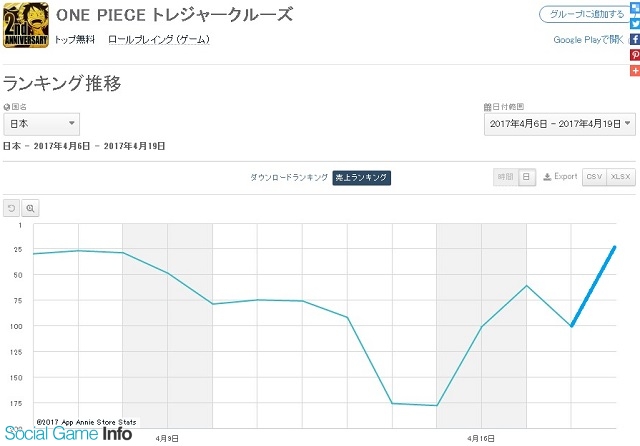This screenshot has height=446, width=640.
Task: Click the One Piece app icon thumbnail
Action: pos(26,25)
